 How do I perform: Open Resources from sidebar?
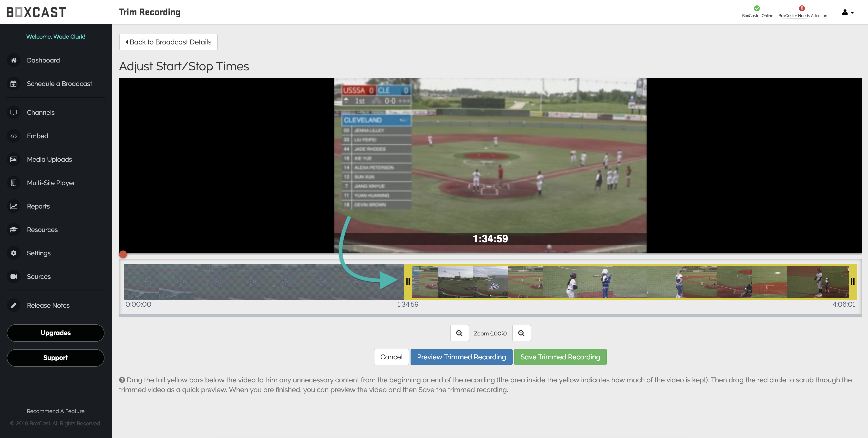click(42, 230)
